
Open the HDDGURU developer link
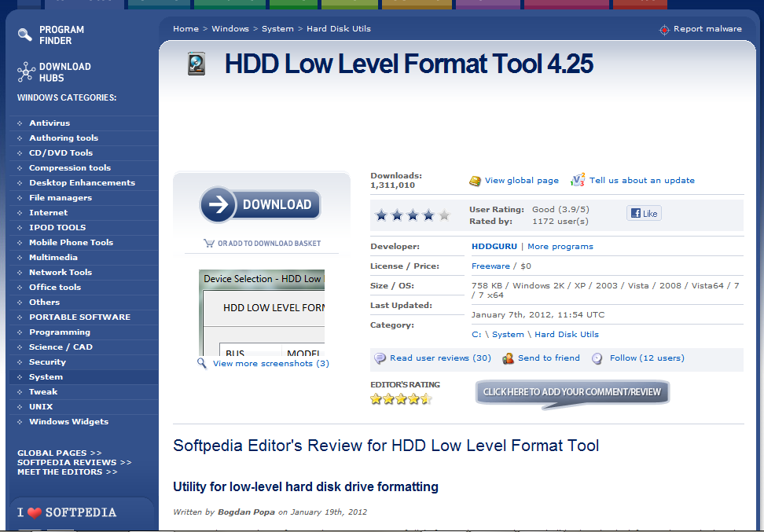click(x=494, y=247)
